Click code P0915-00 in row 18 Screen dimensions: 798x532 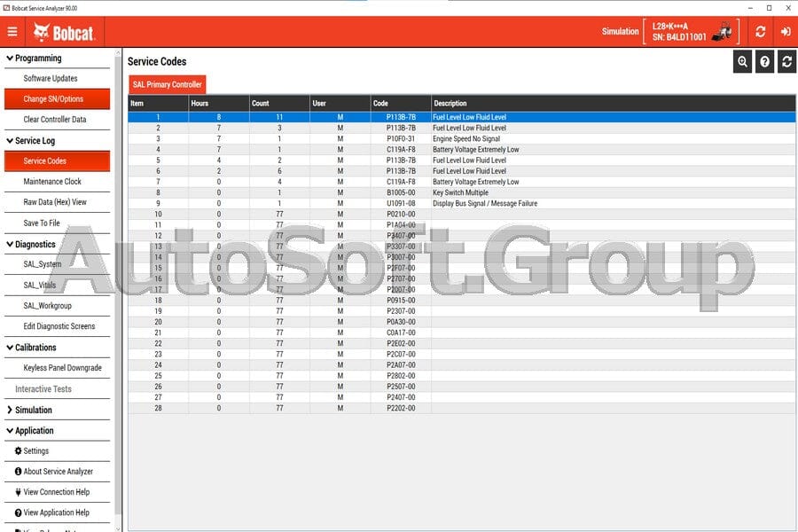pos(401,301)
